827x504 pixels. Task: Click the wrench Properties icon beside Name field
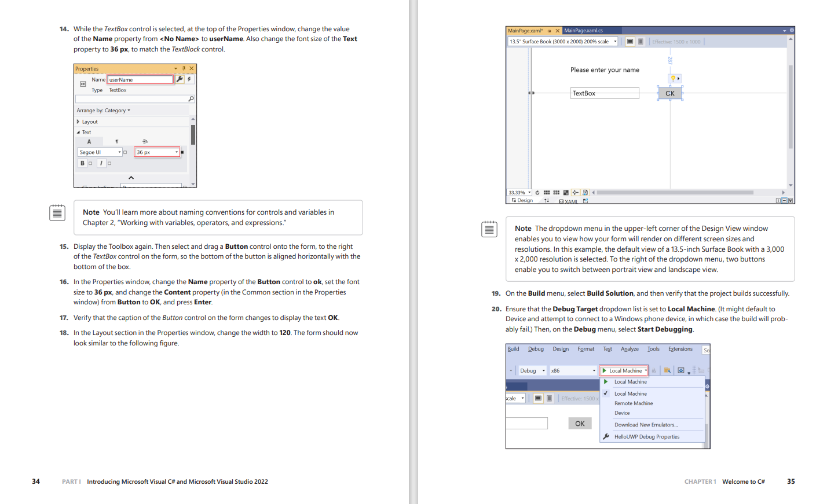180,79
